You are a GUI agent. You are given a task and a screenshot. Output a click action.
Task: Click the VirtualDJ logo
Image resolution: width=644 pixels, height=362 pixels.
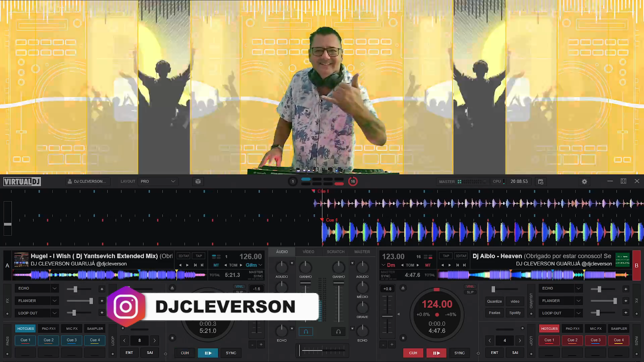(22, 181)
